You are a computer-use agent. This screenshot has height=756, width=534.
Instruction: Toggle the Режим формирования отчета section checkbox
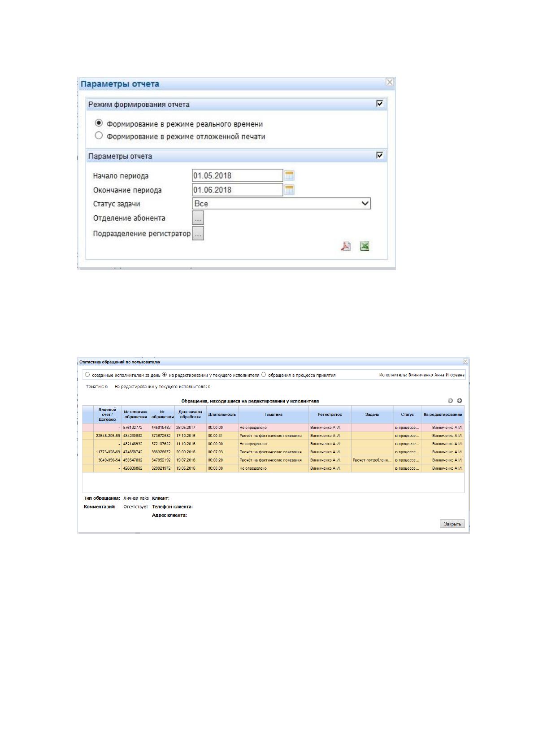380,104
